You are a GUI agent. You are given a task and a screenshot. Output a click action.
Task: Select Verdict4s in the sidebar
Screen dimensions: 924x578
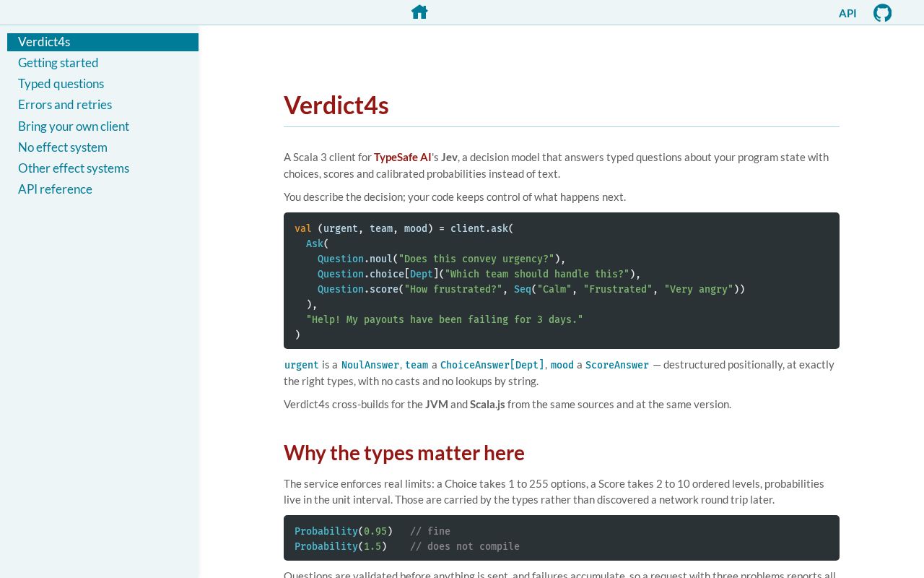103,42
